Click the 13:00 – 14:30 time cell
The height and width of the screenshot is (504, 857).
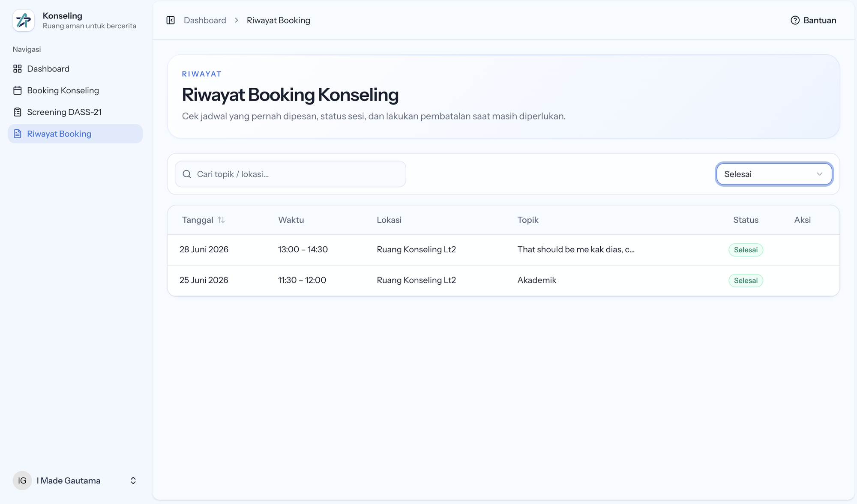pyautogui.click(x=303, y=249)
